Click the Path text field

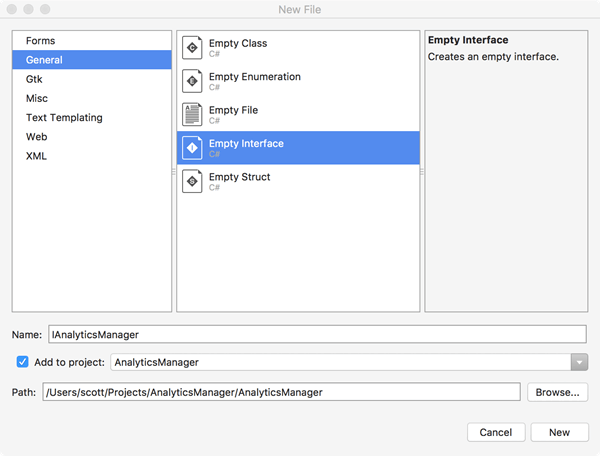point(281,392)
